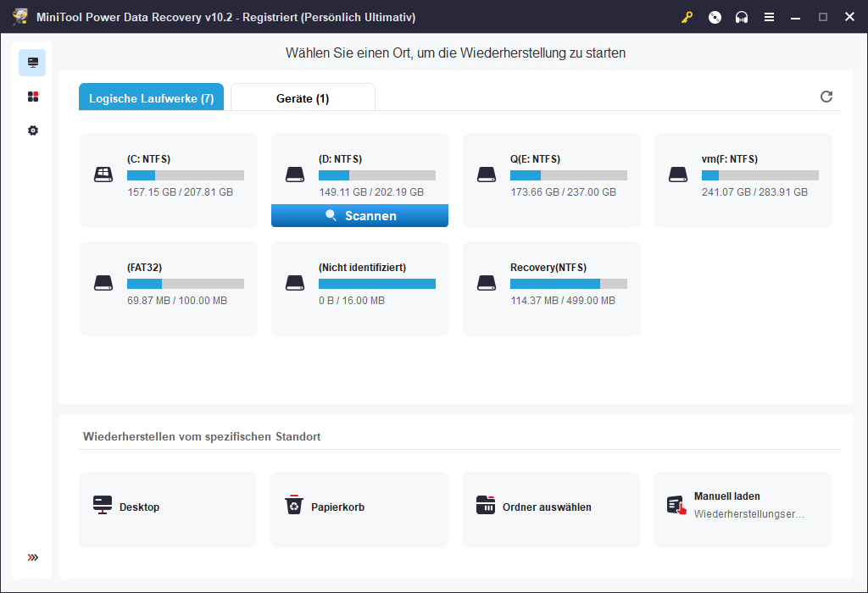Click the 114.37 MB / 499.00 MB text
This screenshot has height=593, width=868.
(x=563, y=301)
